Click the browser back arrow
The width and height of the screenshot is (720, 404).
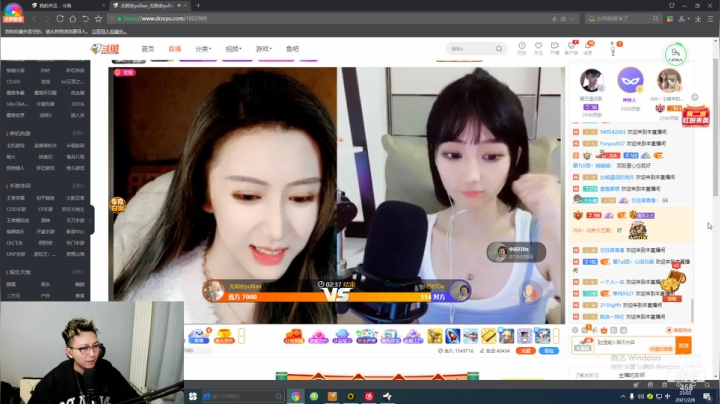click(x=34, y=19)
